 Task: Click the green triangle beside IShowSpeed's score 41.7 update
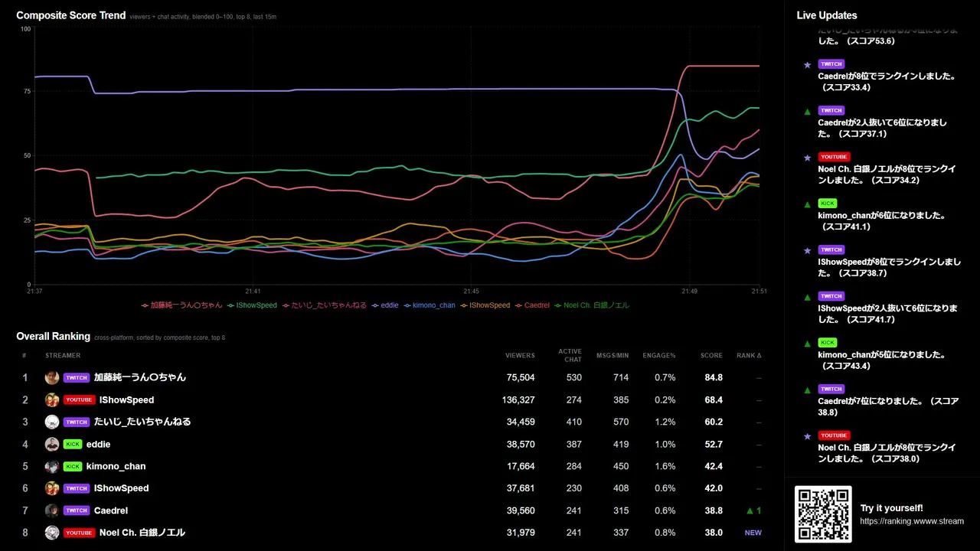(807, 297)
